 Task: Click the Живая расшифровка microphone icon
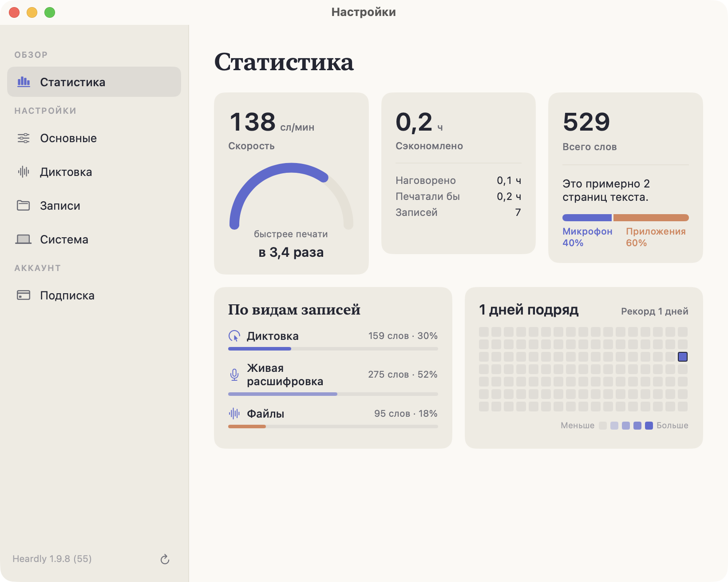[x=234, y=375]
